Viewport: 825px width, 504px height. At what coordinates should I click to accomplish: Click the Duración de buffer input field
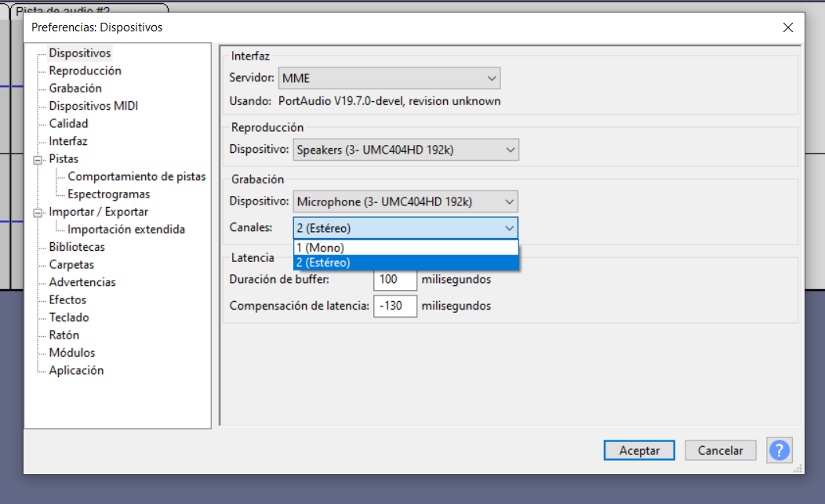(x=394, y=280)
